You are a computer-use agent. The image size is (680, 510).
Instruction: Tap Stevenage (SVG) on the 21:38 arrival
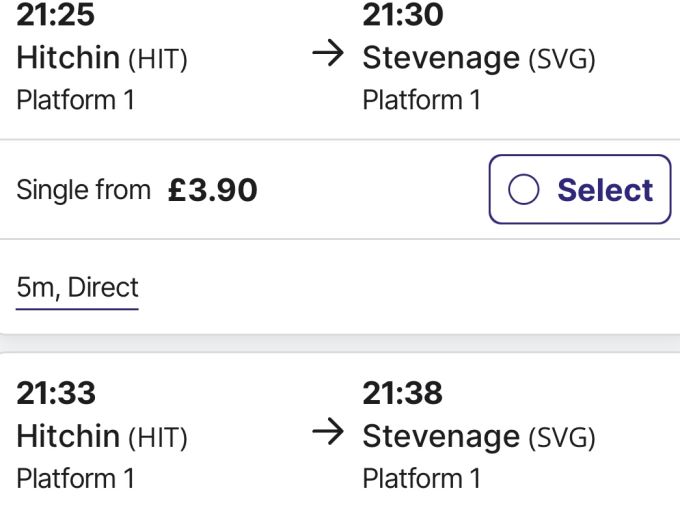[x=479, y=436]
